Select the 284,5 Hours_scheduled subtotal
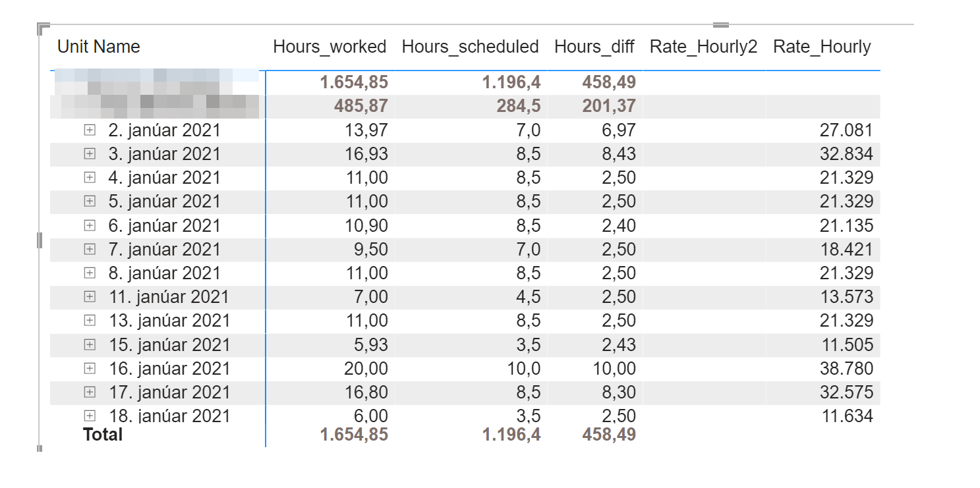The width and height of the screenshot is (980, 488). 518,106
